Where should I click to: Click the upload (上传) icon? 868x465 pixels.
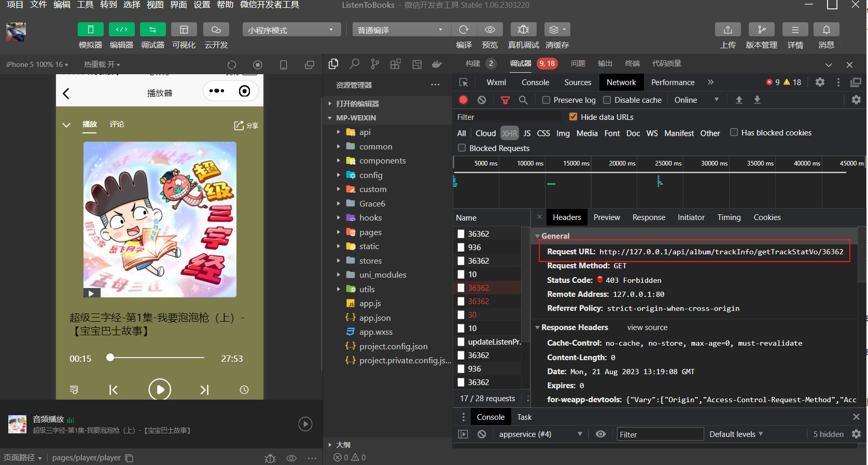728,30
